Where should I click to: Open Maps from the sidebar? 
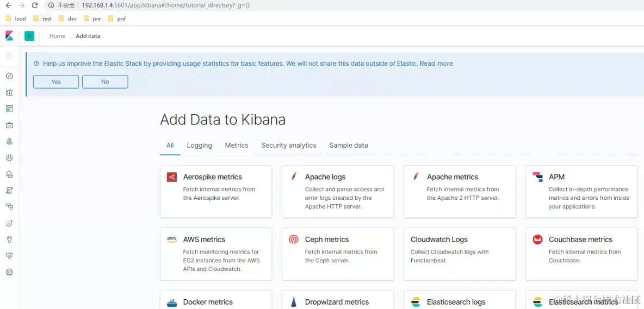[x=9, y=141]
